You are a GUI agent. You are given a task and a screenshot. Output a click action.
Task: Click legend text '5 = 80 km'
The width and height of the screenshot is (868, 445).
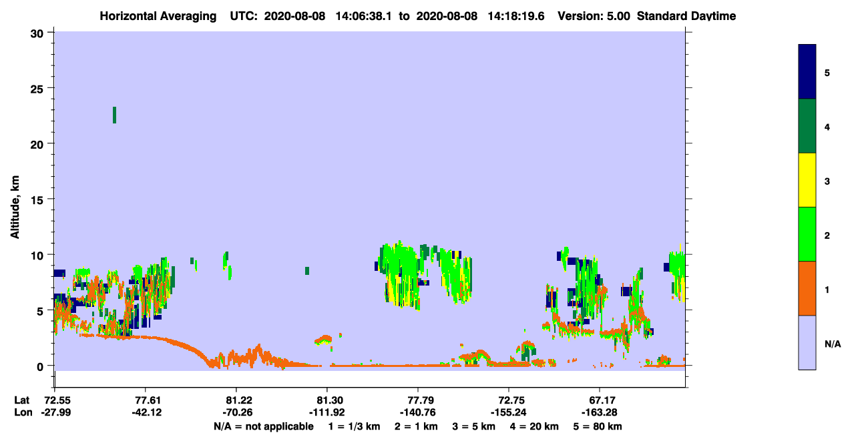(598, 426)
